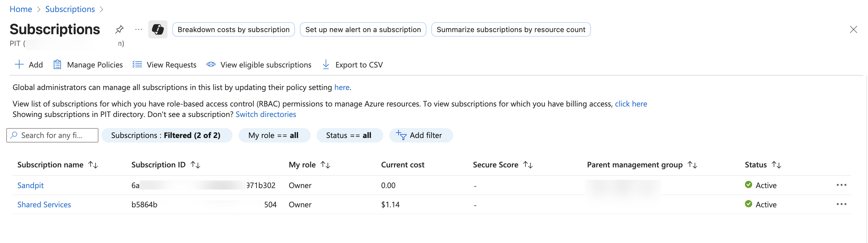The image size is (868, 243).
Task: Focus the search for any field box
Action: click(x=52, y=135)
